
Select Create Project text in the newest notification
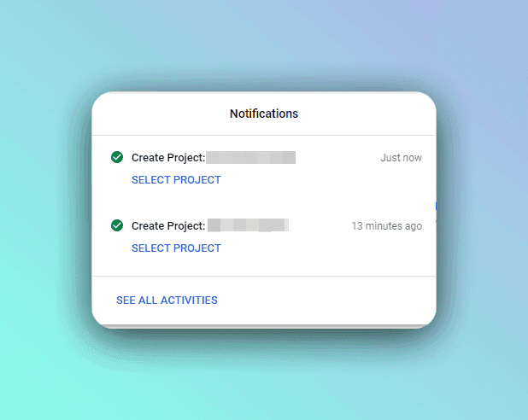pyautogui.click(x=168, y=158)
